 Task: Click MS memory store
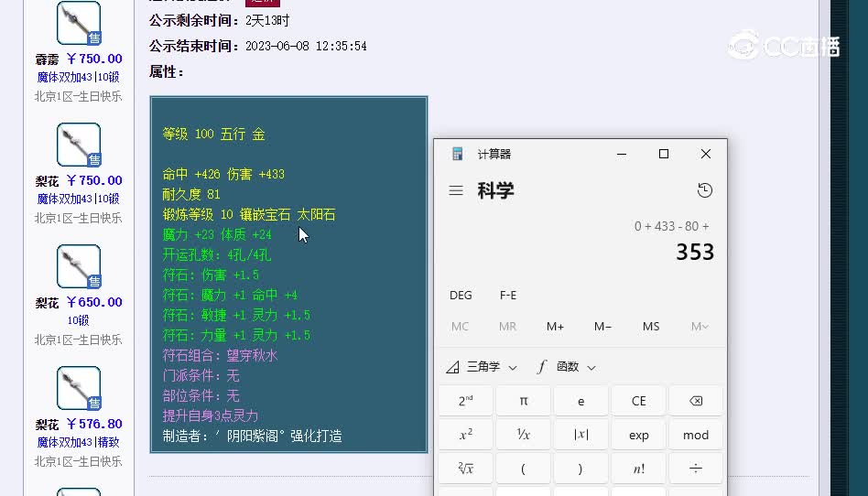tap(650, 327)
